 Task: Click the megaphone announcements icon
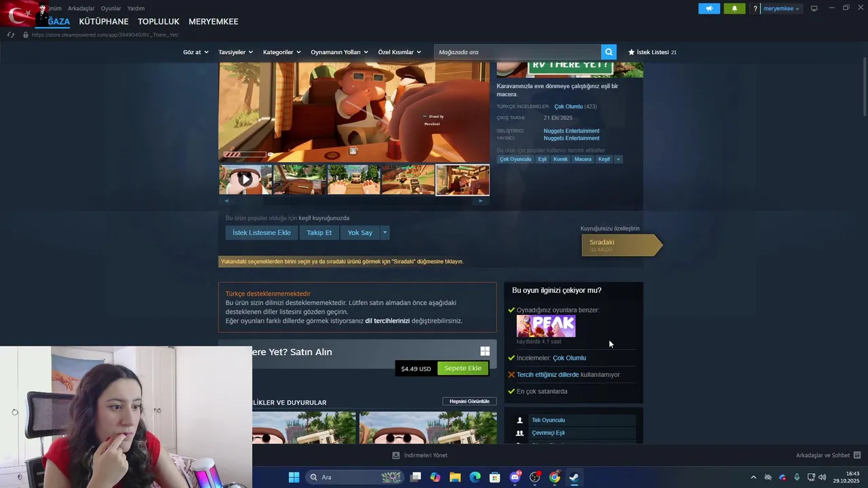pos(709,9)
